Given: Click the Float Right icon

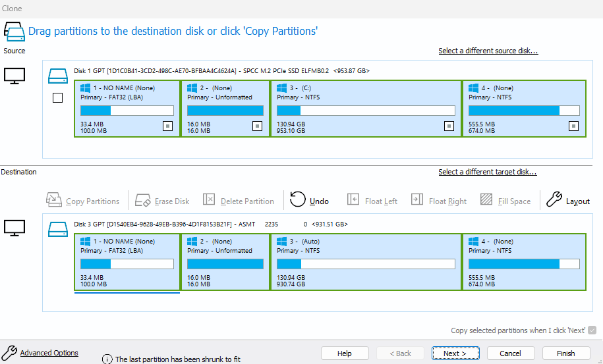Looking at the screenshot, I should click(417, 200).
